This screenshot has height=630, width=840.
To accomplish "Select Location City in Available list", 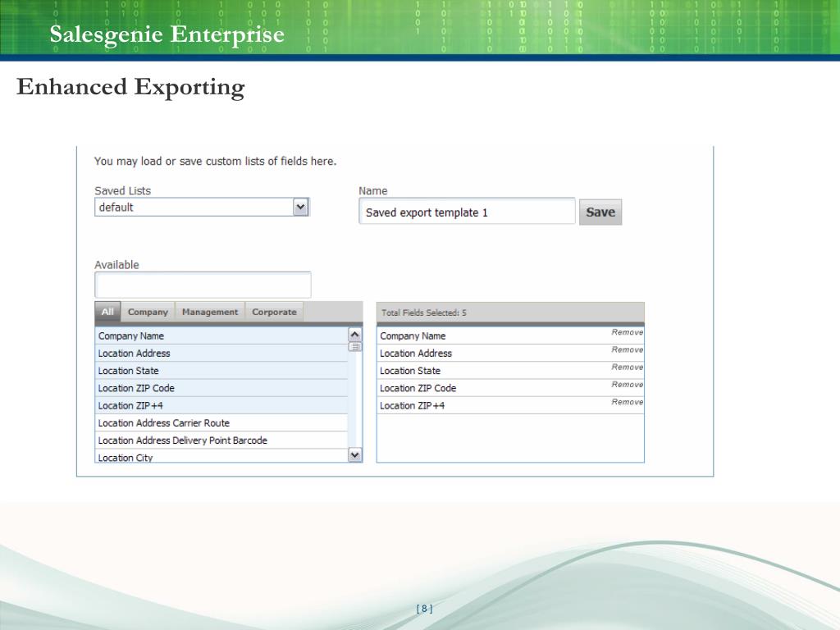I will (x=221, y=456).
